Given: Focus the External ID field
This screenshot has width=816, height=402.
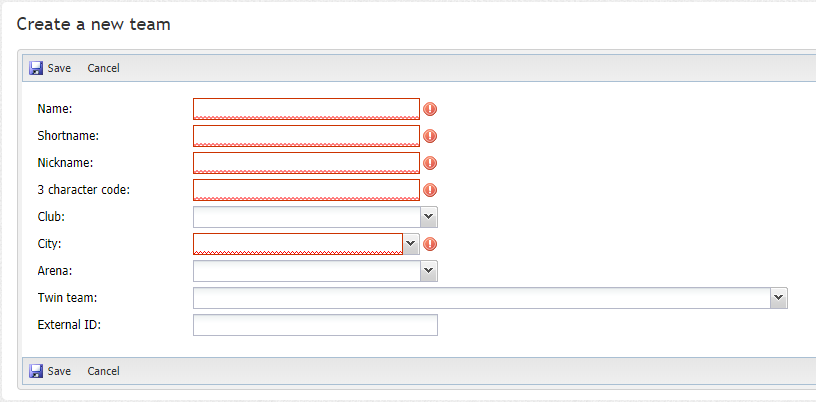Looking at the screenshot, I should (315, 325).
